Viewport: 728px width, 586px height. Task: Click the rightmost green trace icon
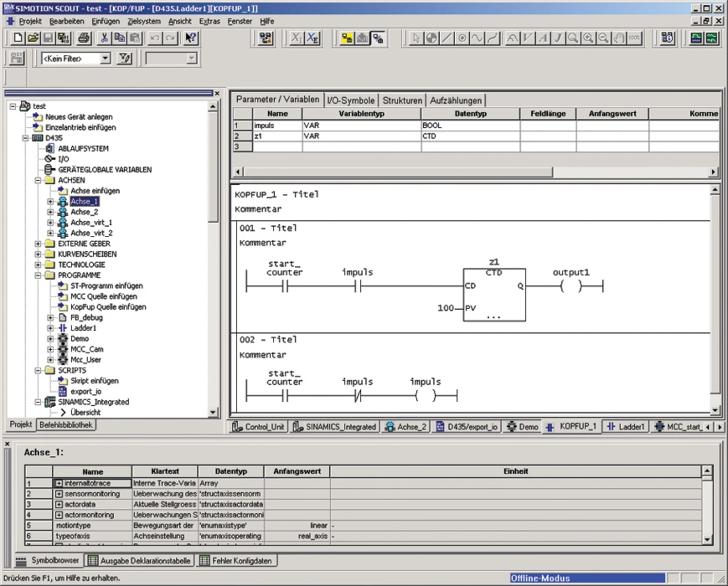click(x=712, y=38)
